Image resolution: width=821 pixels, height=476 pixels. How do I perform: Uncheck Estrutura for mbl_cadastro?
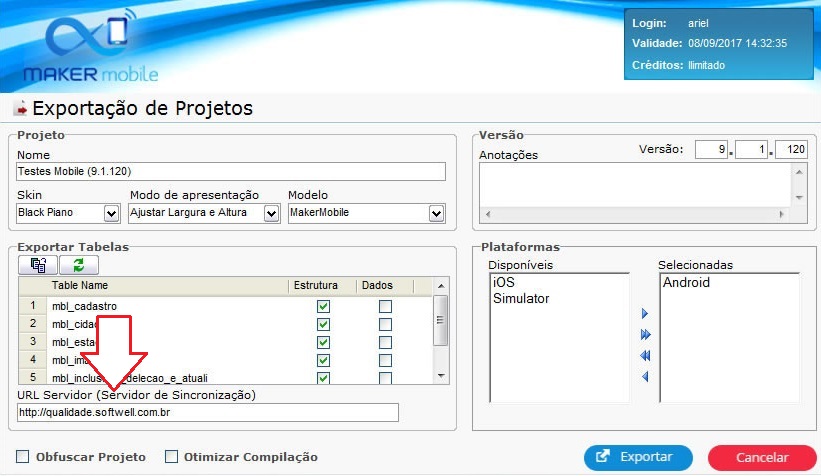(323, 306)
